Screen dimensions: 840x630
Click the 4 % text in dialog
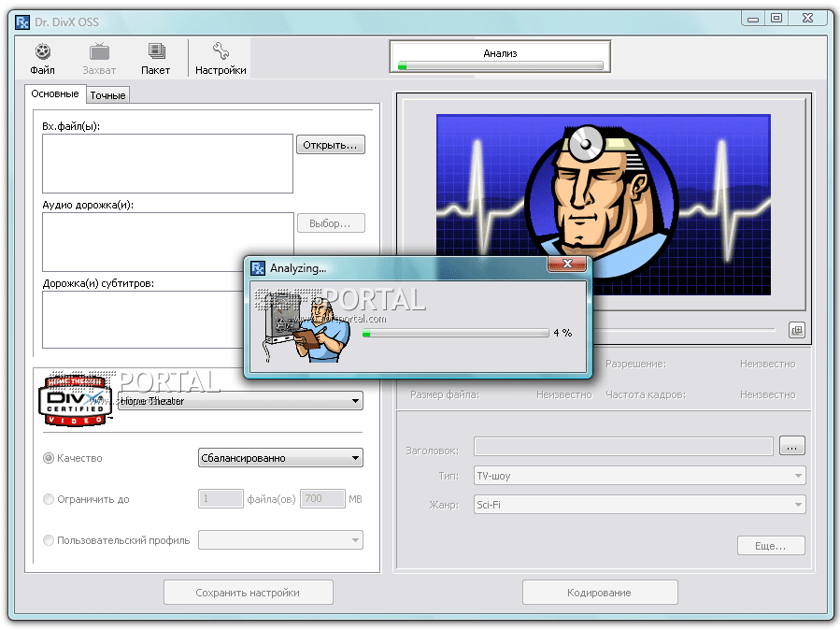pyautogui.click(x=562, y=333)
